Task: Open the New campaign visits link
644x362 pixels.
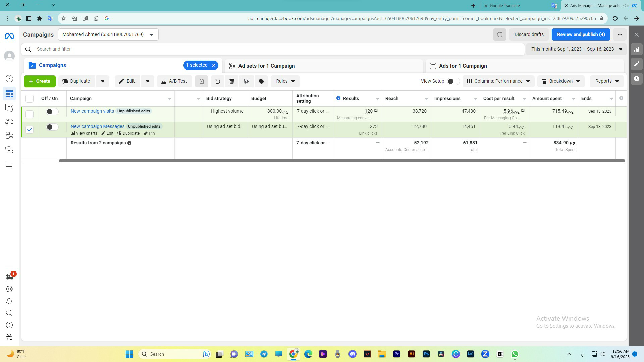Action: pos(92,111)
